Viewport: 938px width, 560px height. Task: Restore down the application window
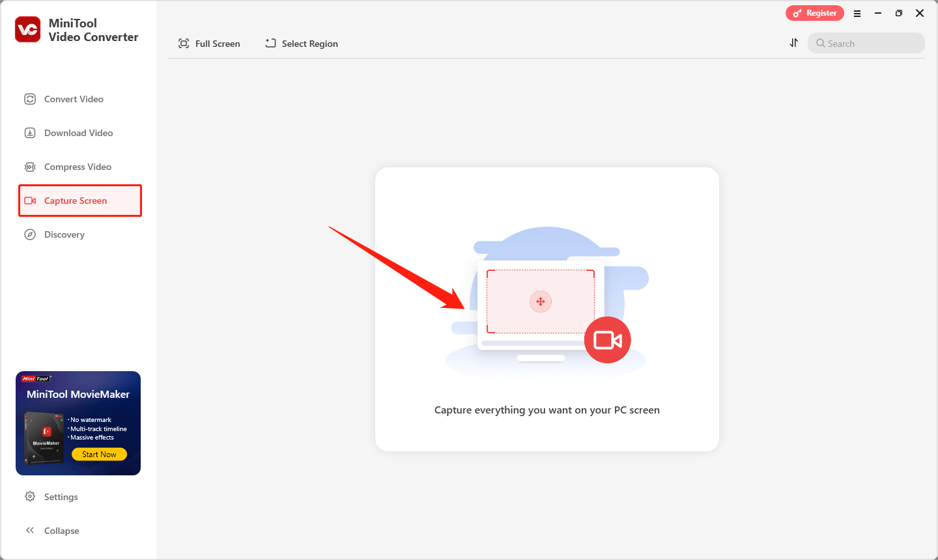899,13
